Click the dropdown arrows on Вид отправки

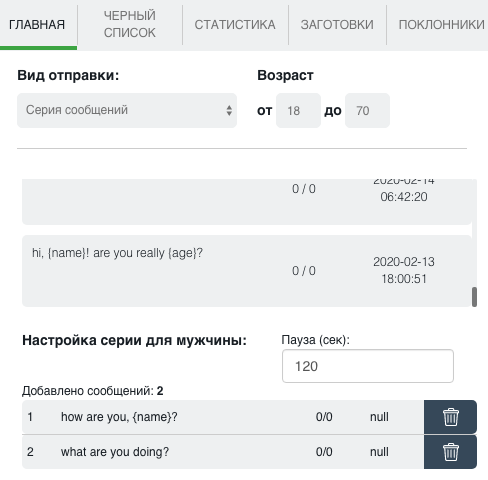[x=229, y=110]
